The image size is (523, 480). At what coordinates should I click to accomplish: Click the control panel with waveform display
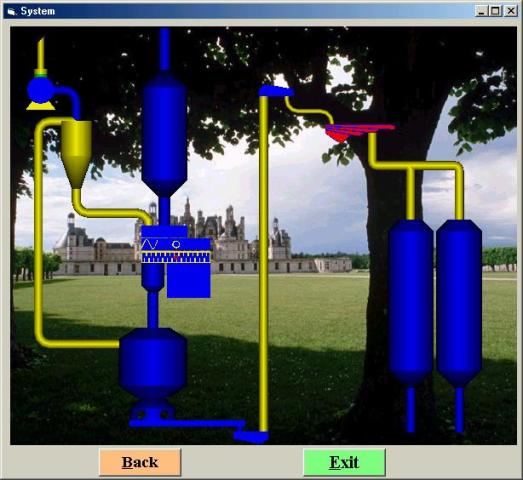[x=176, y=250]
